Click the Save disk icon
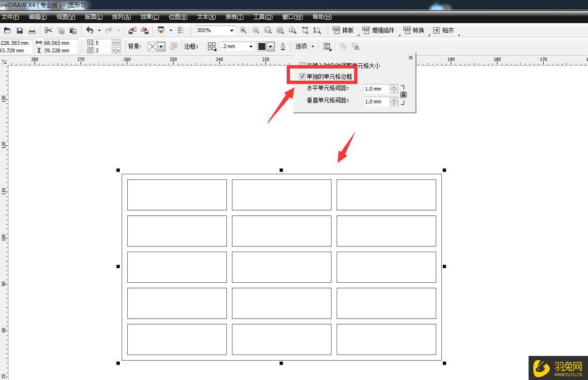588x380 pixels. pyautogui.click(x=20, y=31)
